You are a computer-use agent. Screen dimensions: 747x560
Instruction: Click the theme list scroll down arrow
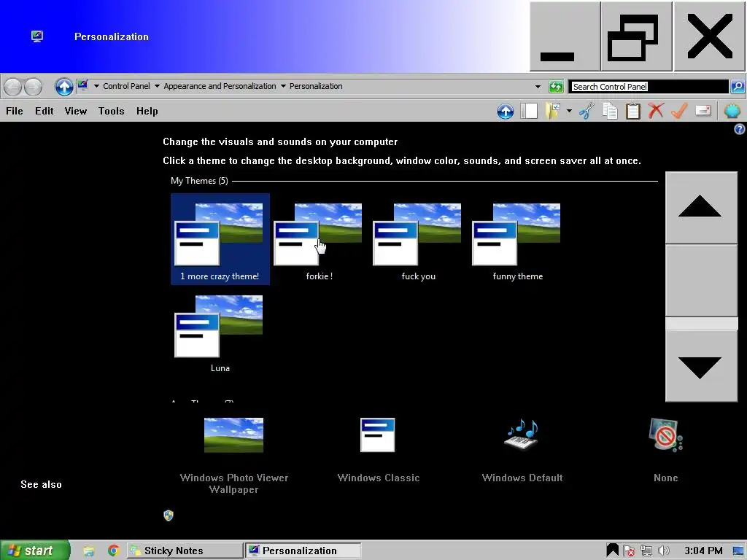click(x=701, y=366)
